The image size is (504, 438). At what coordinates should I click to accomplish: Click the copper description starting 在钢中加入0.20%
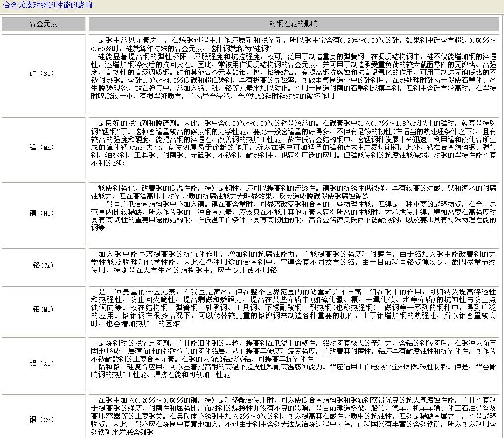pyautogui.click(x=294, y=417)
